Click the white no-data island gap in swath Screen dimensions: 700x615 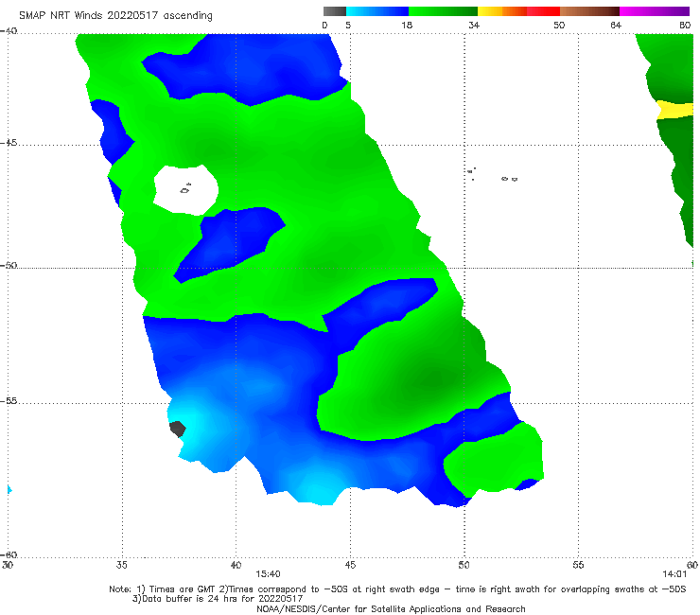[x=185, y=190]
